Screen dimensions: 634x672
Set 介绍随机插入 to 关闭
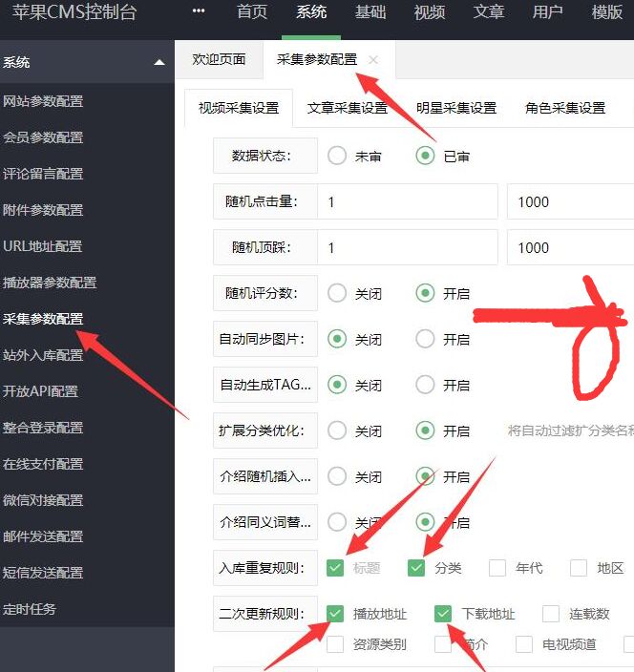pos(337,476)
